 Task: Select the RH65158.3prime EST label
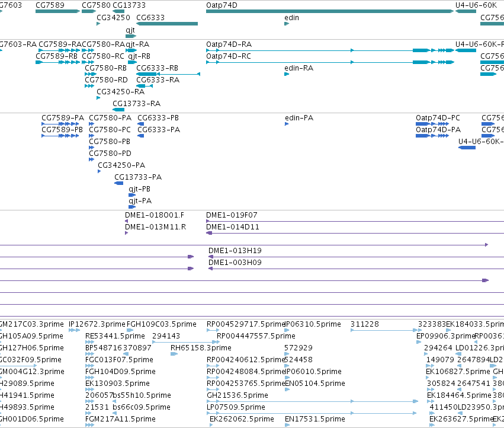point(201,348)
